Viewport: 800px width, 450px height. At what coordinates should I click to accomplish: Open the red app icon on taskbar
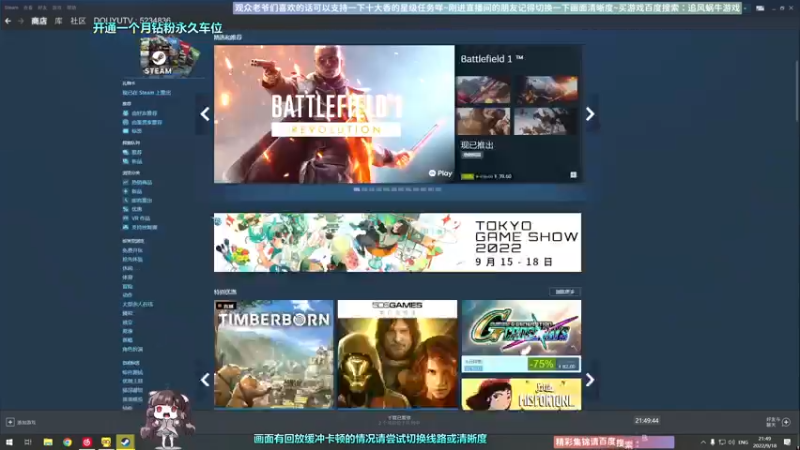click(87, 442)
